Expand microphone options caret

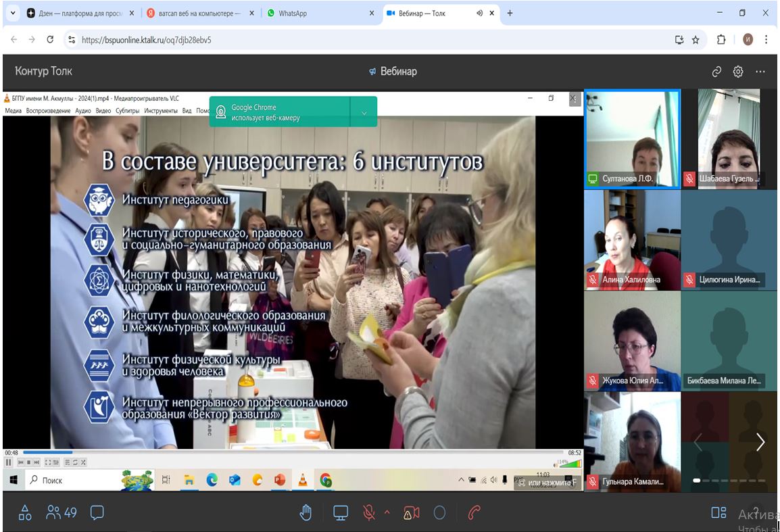tap(387, 513)
